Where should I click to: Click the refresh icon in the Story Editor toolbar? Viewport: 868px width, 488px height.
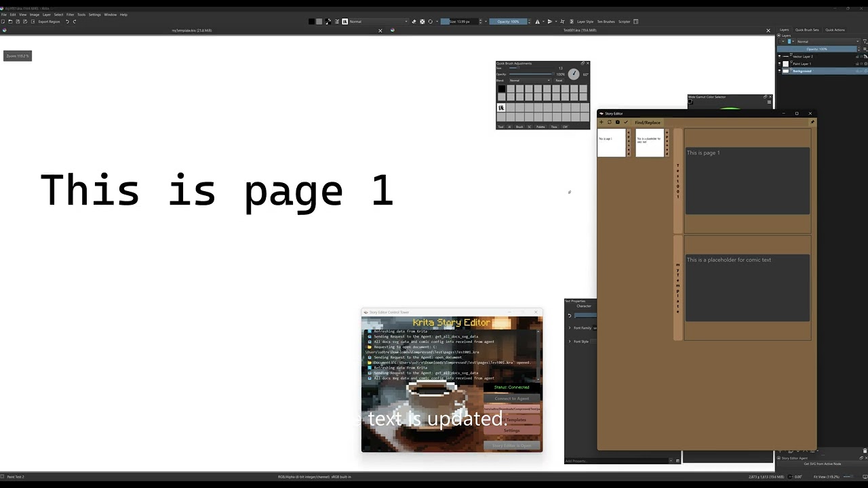click(x=610, y=122)
